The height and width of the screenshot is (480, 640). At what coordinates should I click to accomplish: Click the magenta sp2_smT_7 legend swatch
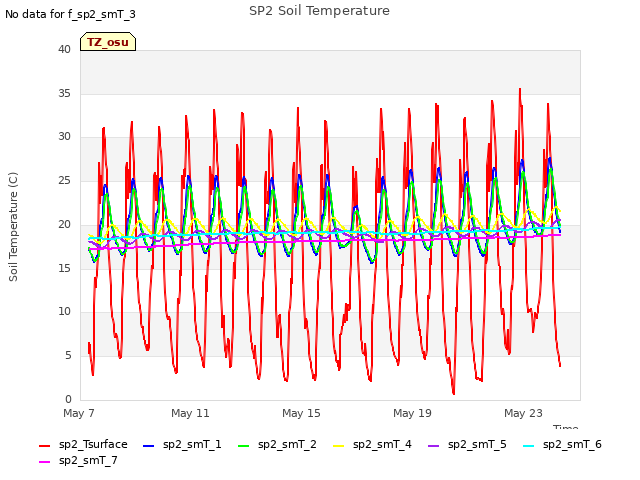(44, 462)
